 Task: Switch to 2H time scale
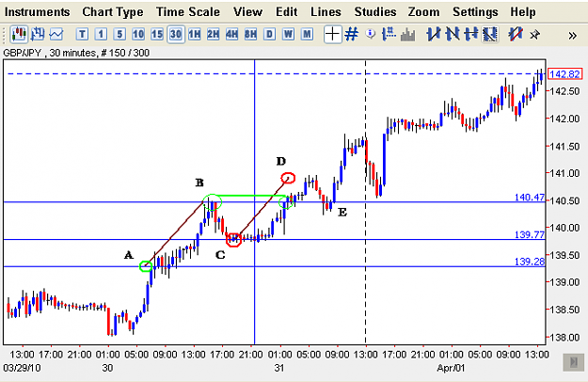click(x=213, y=35)
